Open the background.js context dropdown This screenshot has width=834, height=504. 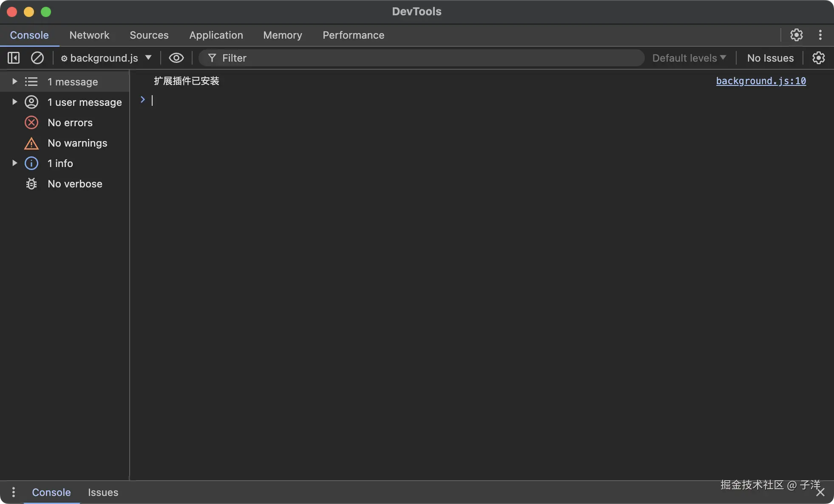pos(106,58)
